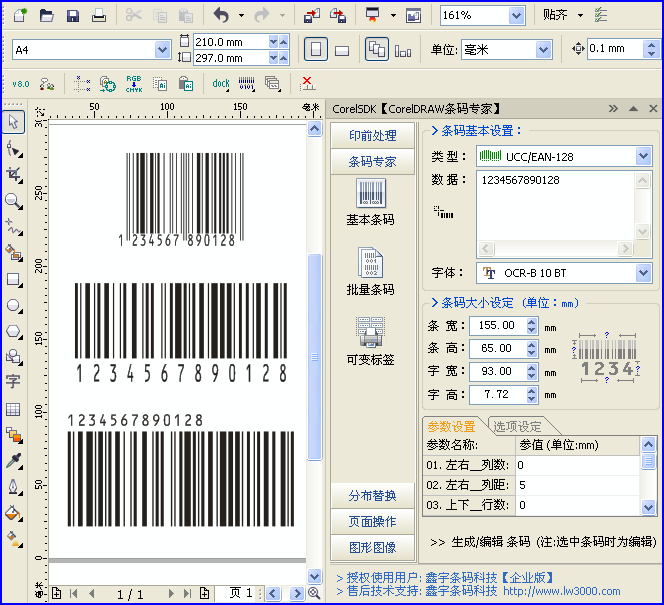Select the Zoom magnifier tool
The height and width of the screenshot is (605, 664).
point(14,201)
